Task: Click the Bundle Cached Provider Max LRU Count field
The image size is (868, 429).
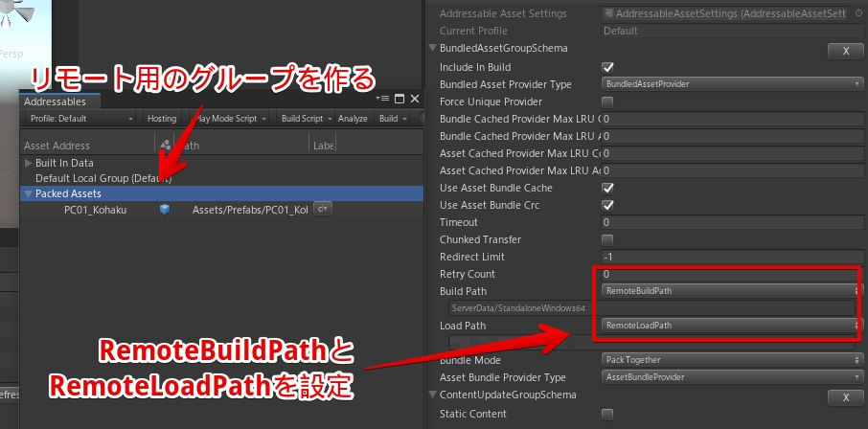Action: click(x=732, y=119)
